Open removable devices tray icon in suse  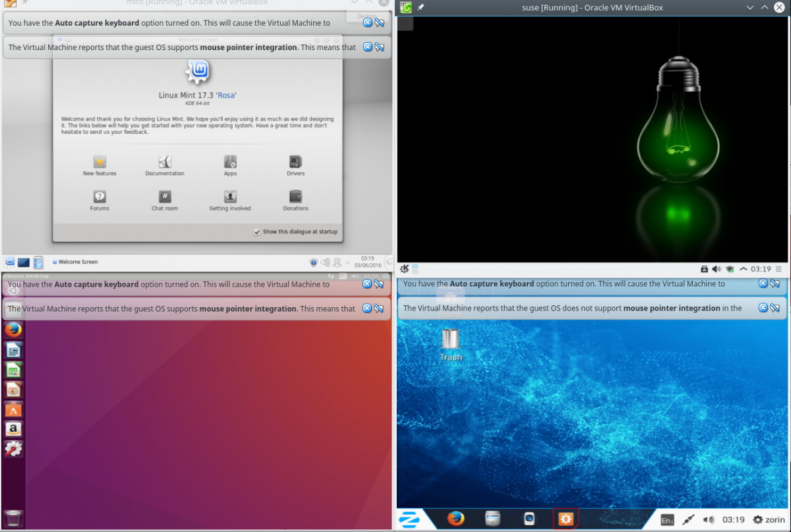705,269
